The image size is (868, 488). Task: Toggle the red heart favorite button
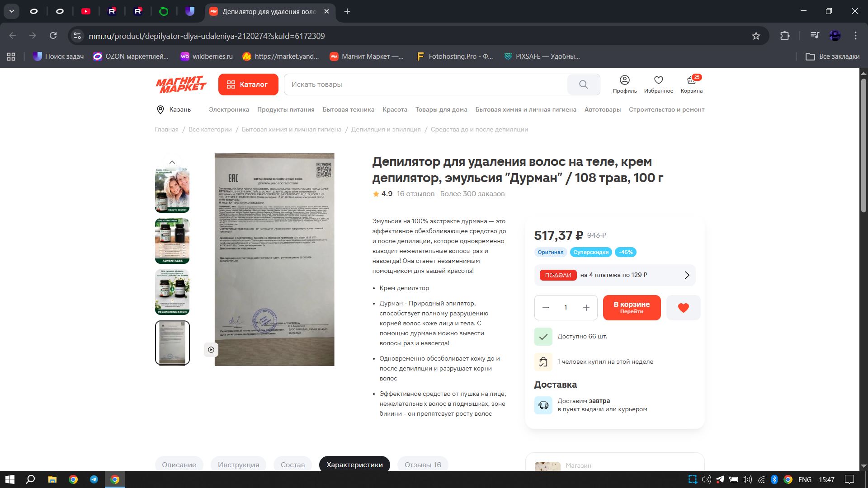click(x=683, y=308)
